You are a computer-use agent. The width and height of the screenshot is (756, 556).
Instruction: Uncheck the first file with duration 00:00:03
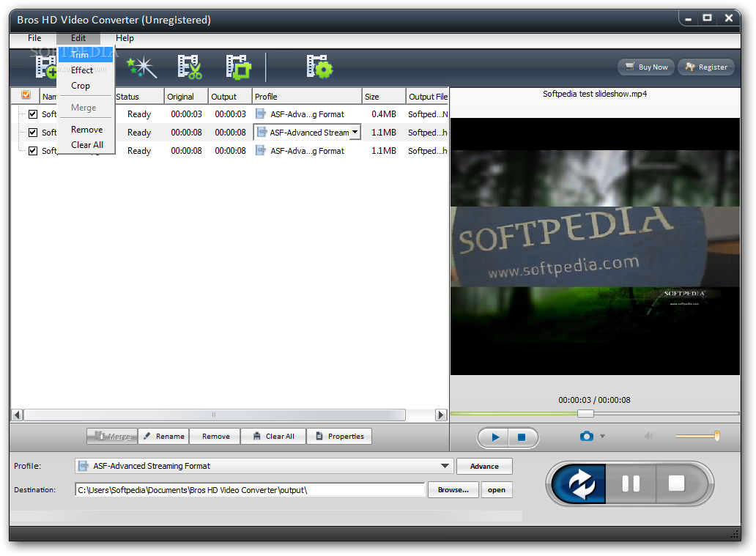pyautogui.click(x=33, y=114)
